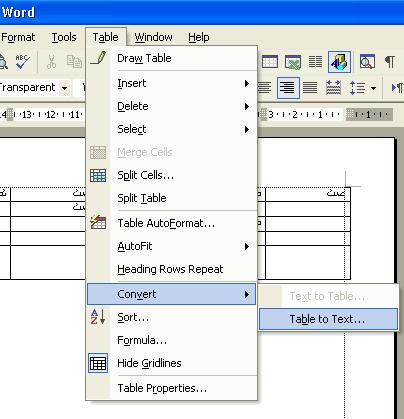
Task: Click the horizontal ruler near 13
Action: [27, 115]
